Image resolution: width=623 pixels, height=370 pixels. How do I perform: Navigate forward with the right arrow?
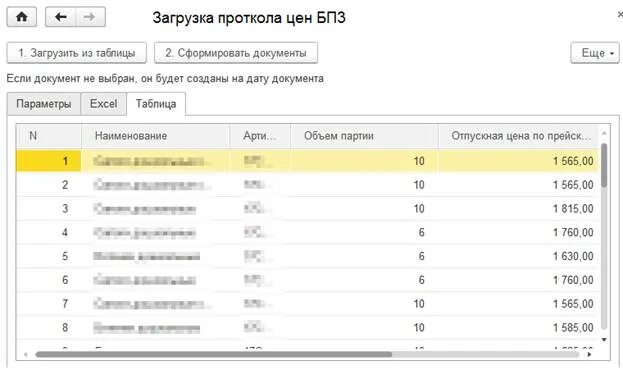[x=90, y=17]
